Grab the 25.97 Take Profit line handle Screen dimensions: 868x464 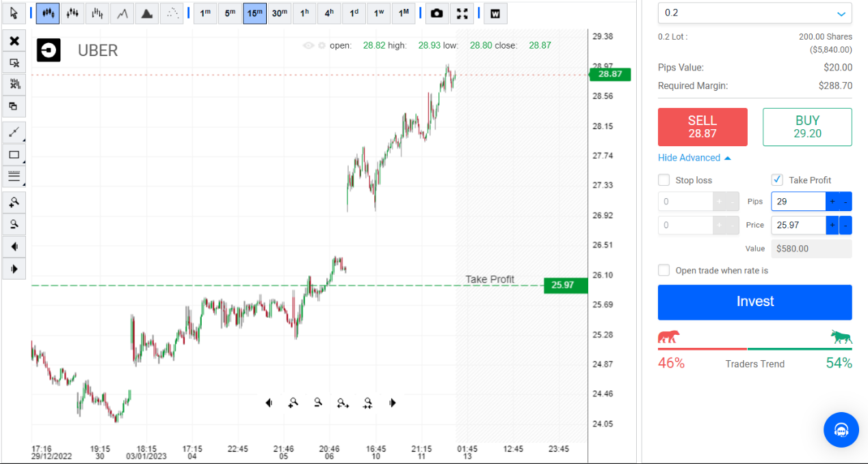[565, 285]
